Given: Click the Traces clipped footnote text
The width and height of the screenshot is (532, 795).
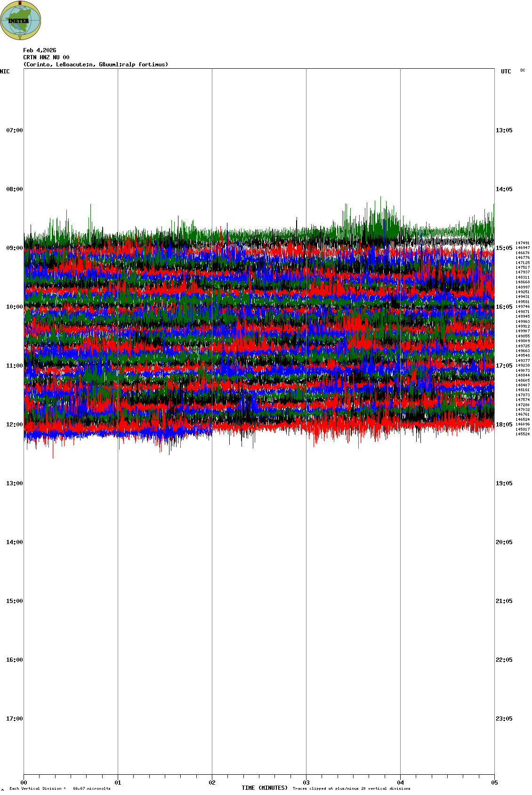Looking at the screenshot, I should click(x=351, y=788).
